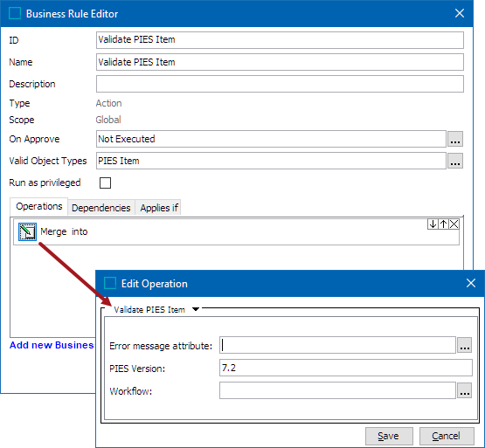Cancel the Edit Operation dialog

pos(447,436)
